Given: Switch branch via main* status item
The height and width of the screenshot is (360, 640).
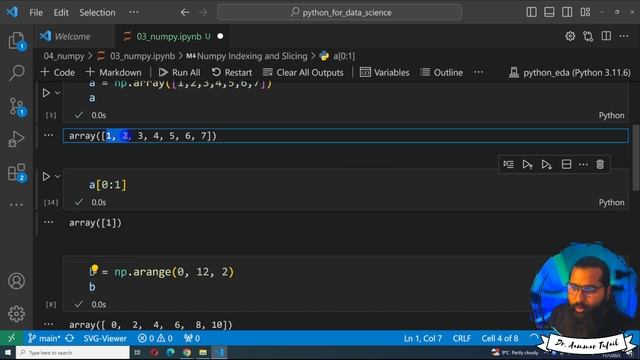Looking at the screenshot, I should pos(44,338).
